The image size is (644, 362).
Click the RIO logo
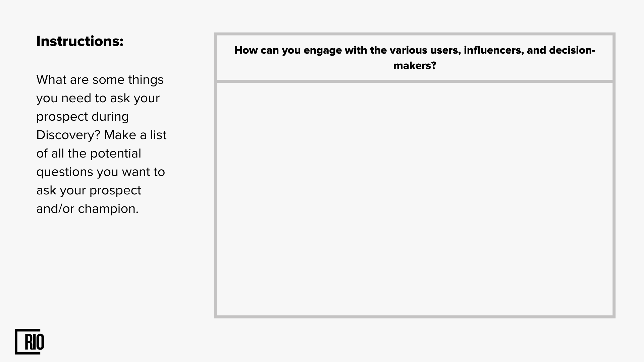[x=30, y=342]
